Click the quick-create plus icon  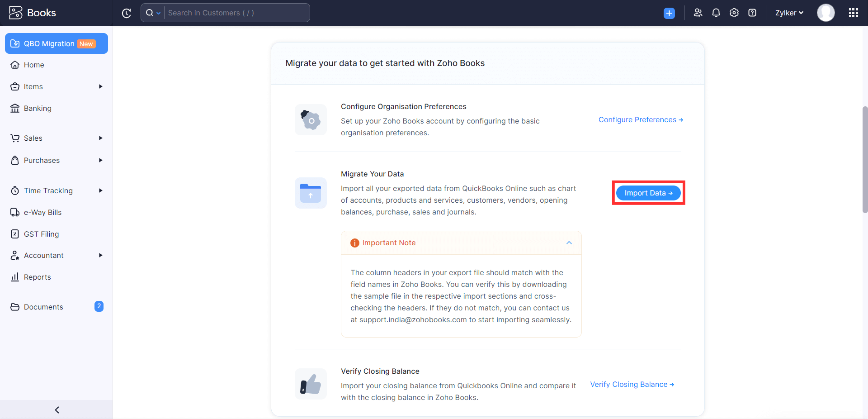pos(669,13)
